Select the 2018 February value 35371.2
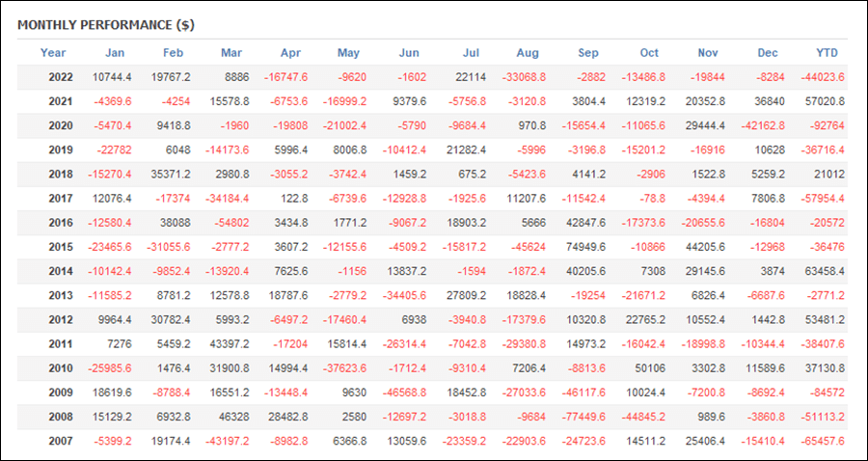Screen dimensions: 868x461 170,175
